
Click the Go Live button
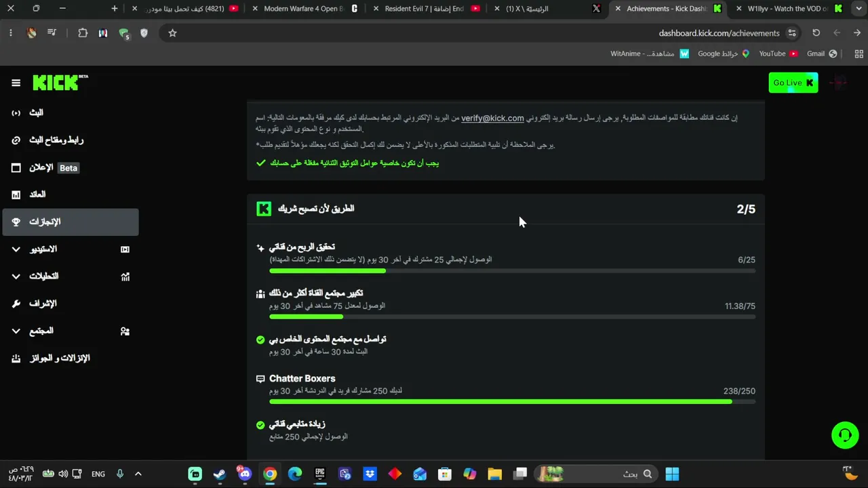coord(793,83)
